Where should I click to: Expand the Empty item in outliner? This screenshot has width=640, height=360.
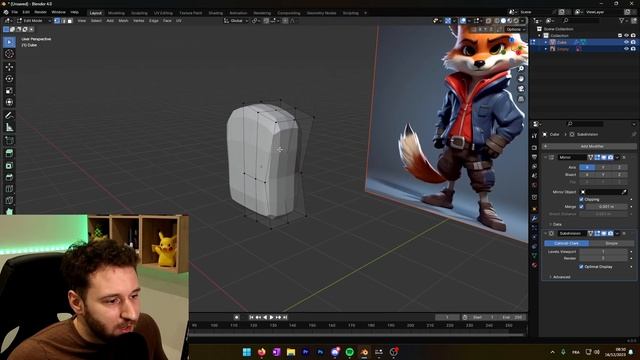tap(546, 49)
